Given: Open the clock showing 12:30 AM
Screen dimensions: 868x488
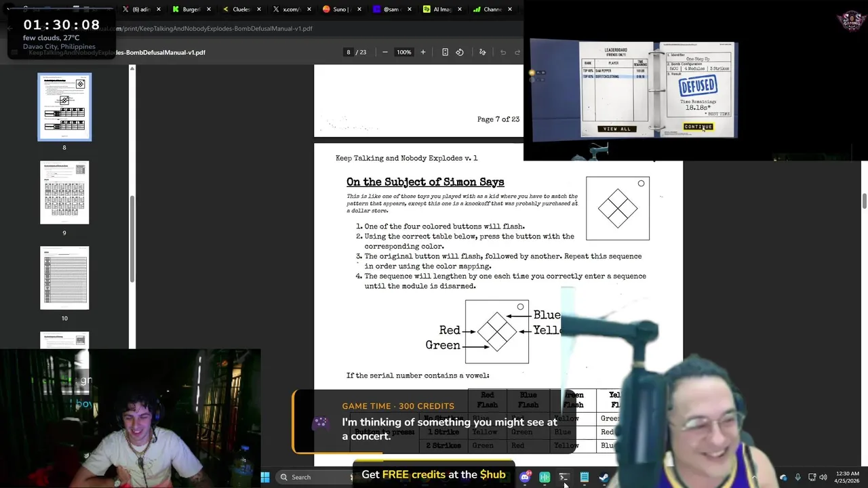Looking at the screenshot, I should coord(847,477).
